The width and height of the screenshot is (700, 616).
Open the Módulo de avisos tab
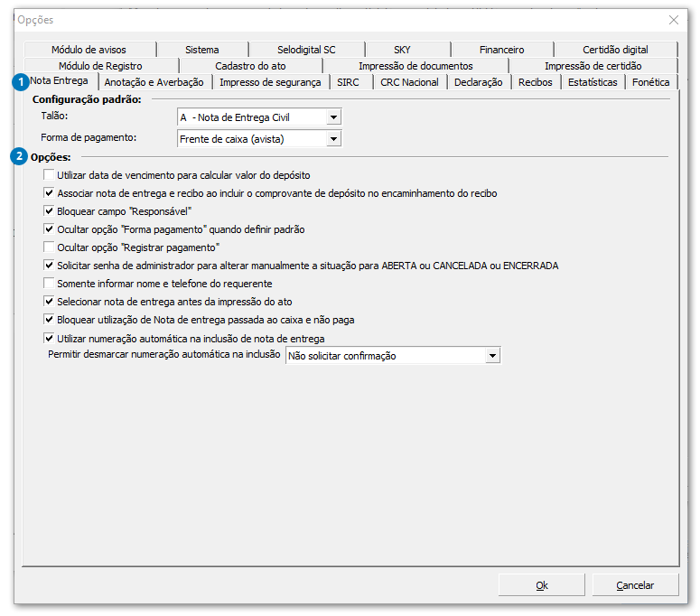[x=89, y=50]
